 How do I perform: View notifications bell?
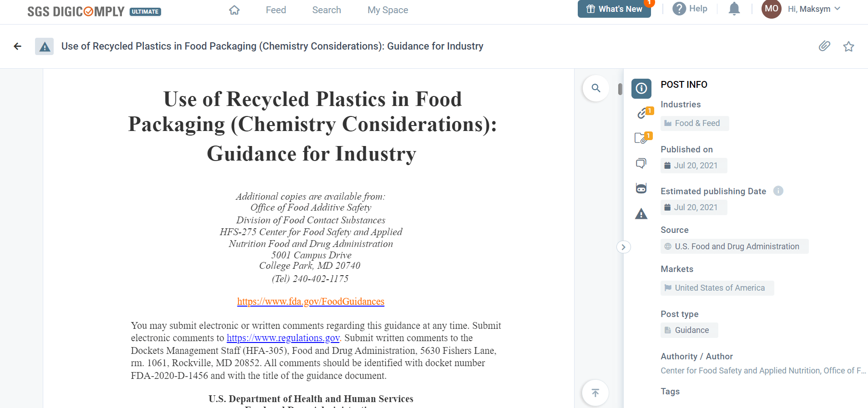[734, 9]
